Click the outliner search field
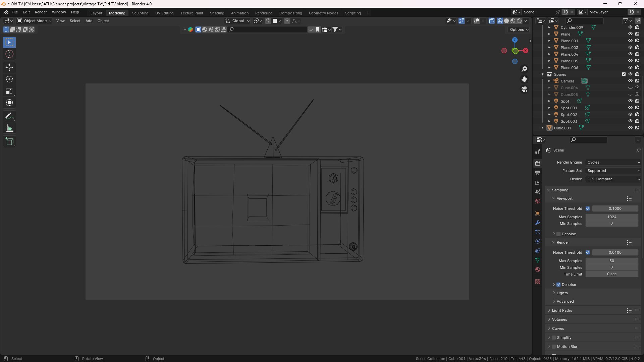 (584, 21)
